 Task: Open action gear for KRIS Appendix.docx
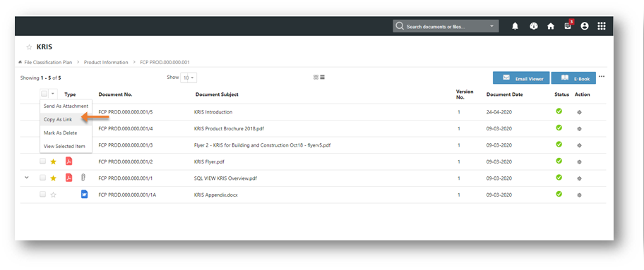click(579, 195)
